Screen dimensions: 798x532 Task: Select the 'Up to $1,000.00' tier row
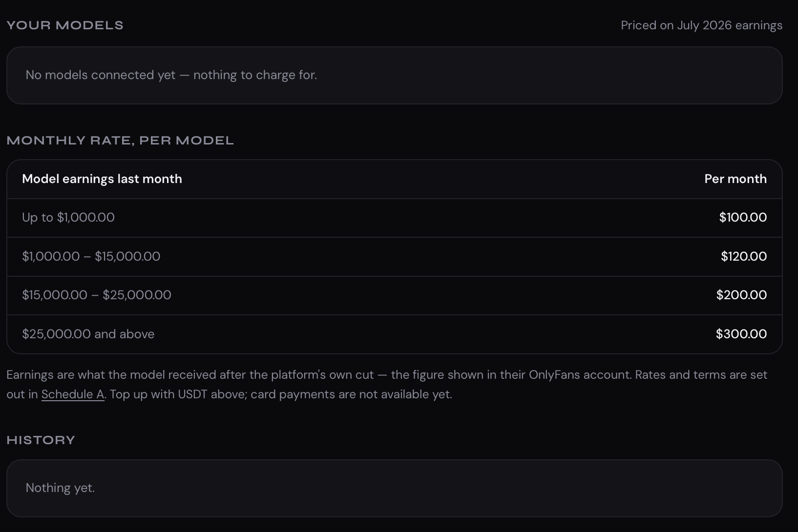[395, 218]
